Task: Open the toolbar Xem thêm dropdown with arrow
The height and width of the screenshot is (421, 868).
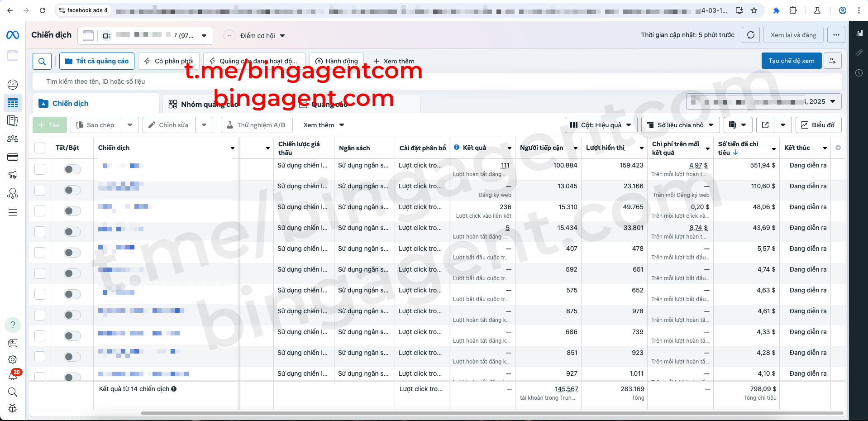Action: click(x=324, y=125)
